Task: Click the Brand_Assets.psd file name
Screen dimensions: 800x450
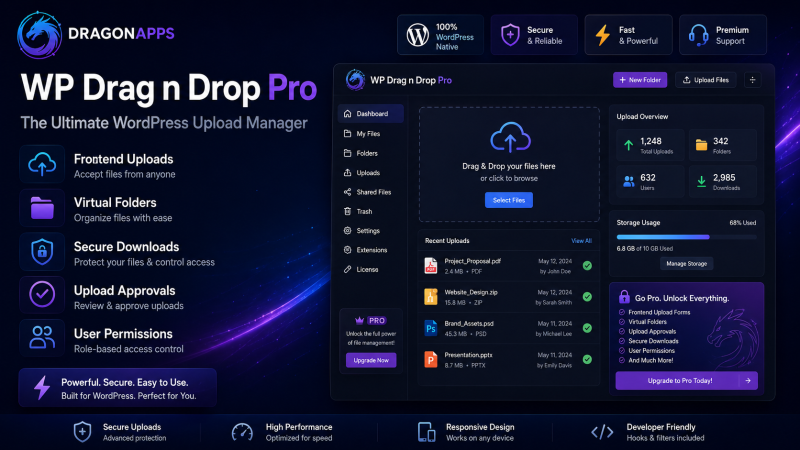Action: (x=469, y=323)
